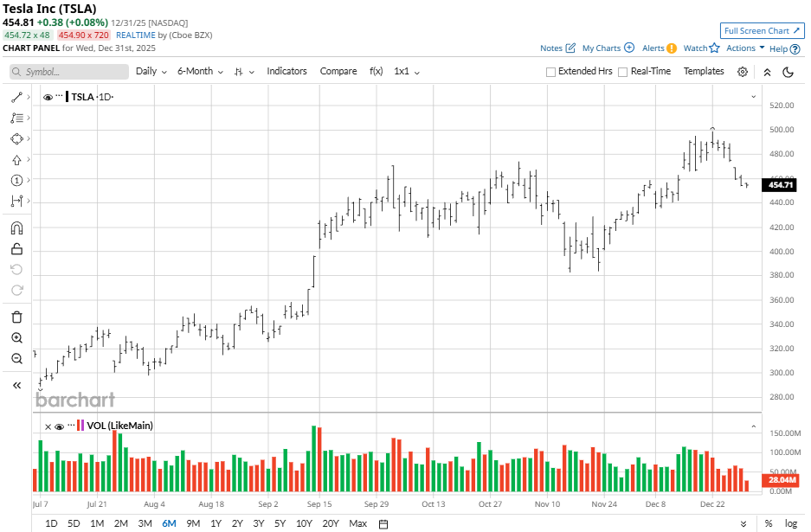
Task: Click the REALTIME link
Action: [136, 35]
